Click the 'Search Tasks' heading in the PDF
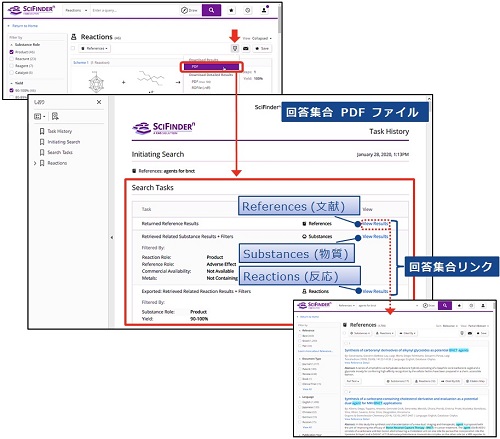 tap(153, 188)
